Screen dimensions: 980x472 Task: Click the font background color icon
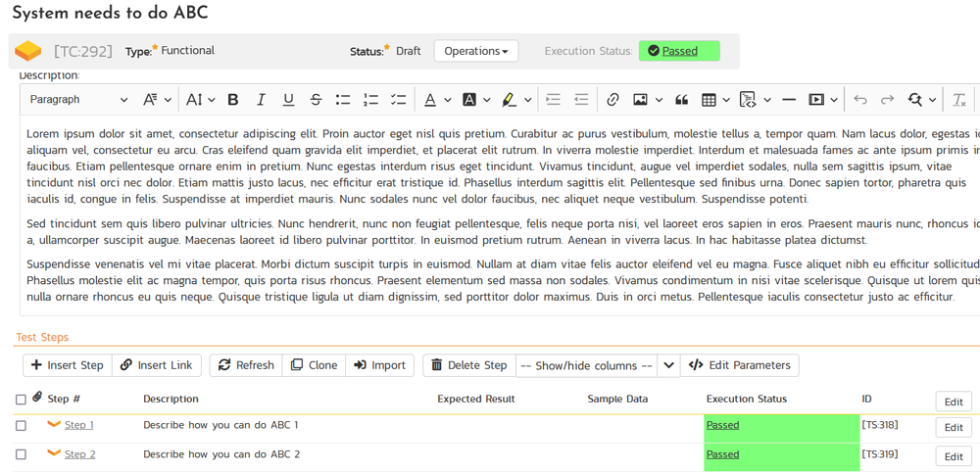click(469, 99)
